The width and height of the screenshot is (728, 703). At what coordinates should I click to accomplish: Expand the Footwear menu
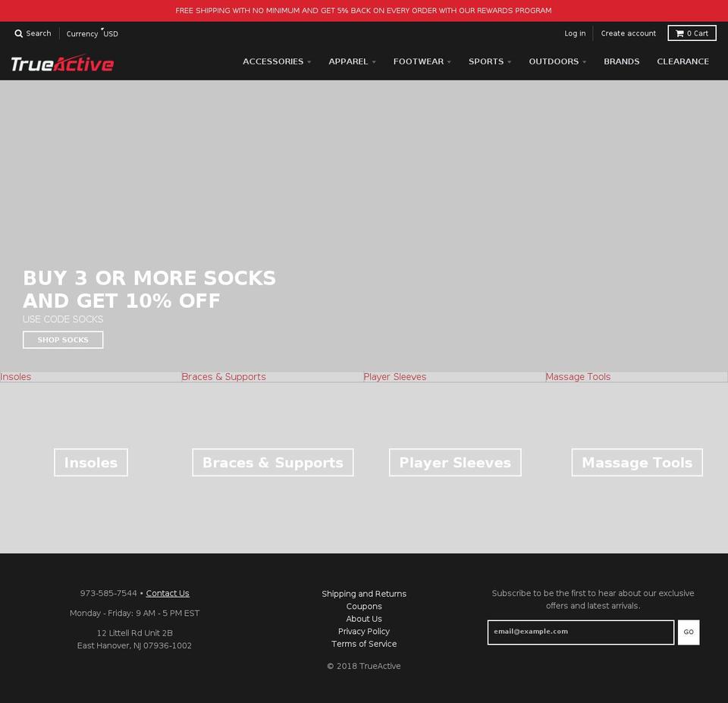[x=422, y=61]
